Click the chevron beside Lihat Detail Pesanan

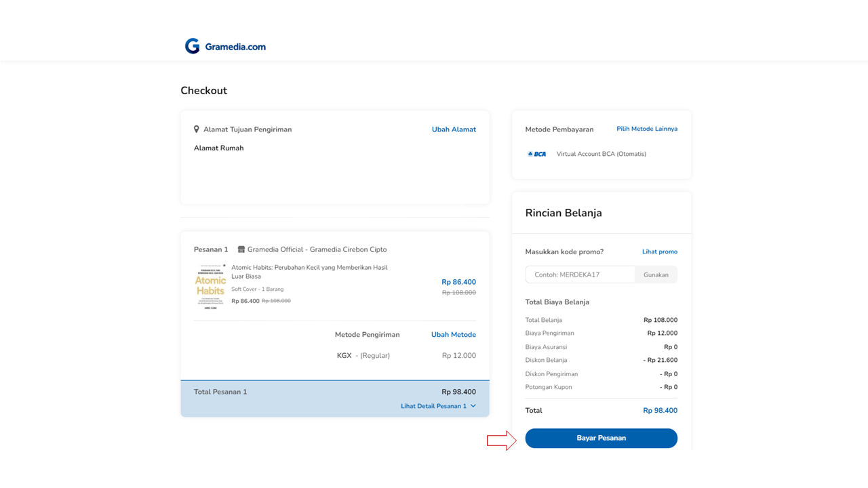click(473, 406)
